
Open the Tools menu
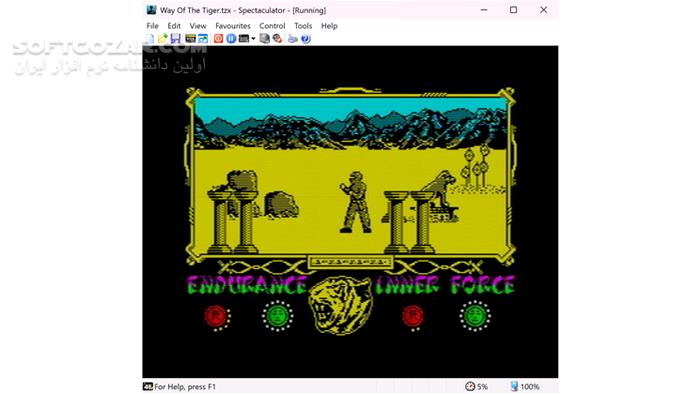point(303,26)
